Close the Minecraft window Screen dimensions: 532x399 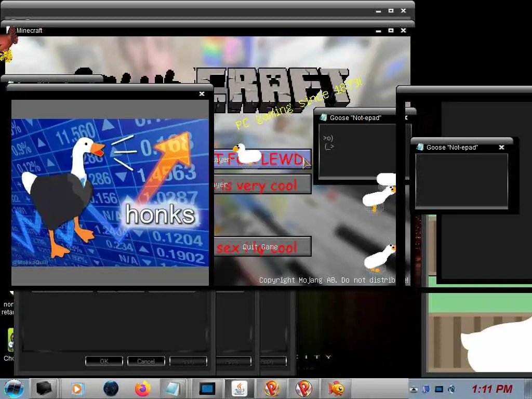coord(403,30)
